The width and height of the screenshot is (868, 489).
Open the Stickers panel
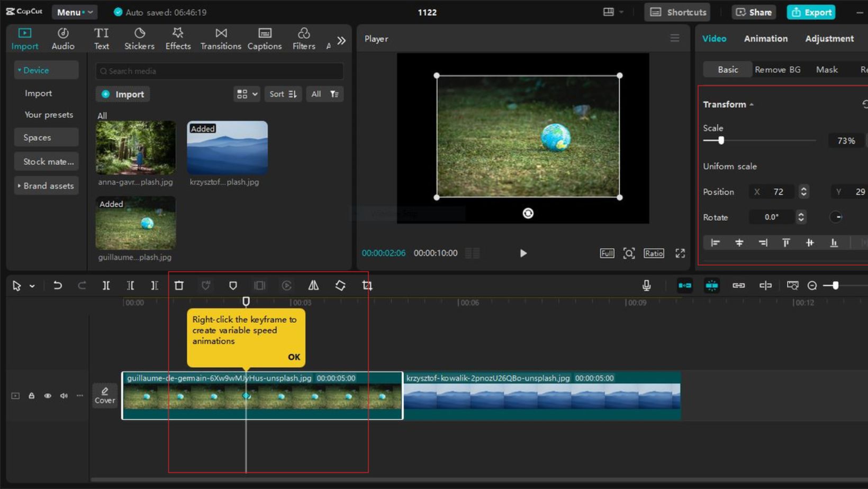pyautogui.click(x=139, y=39)
